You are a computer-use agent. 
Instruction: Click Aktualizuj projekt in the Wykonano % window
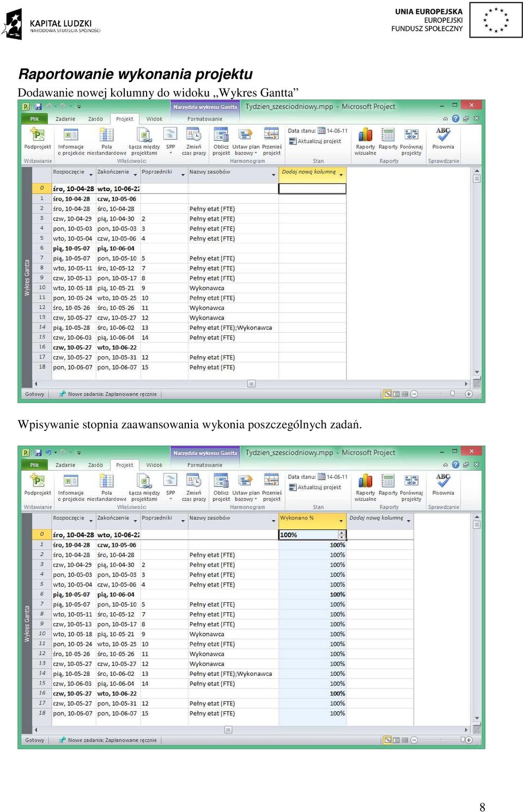click(x=315, y=487)
